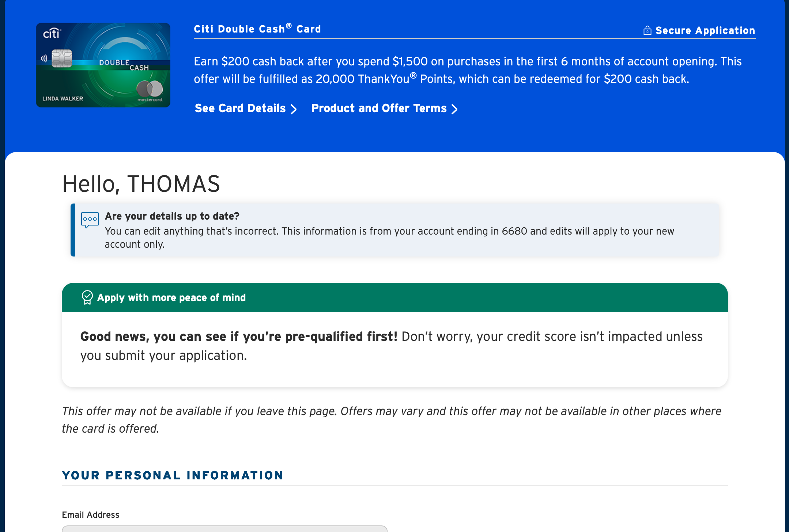The image size is (789, 532).
Task: Click the Email Address field label
Action: (91, 515)
